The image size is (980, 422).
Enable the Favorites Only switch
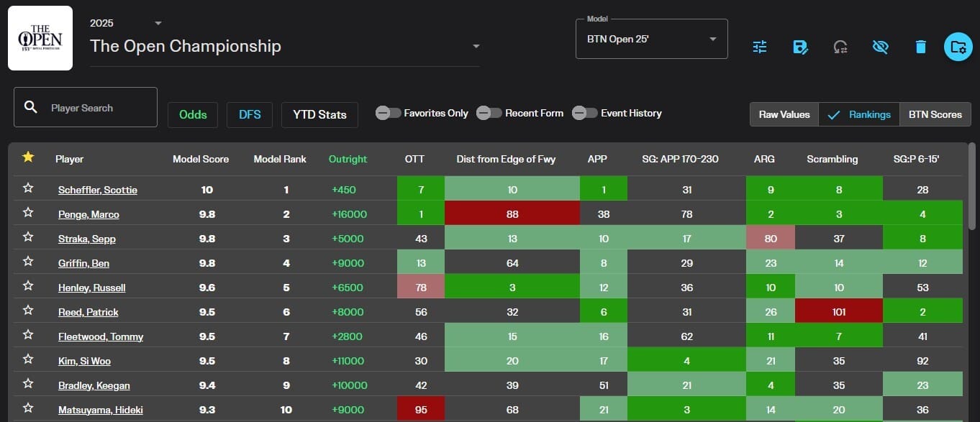point(389,113)
